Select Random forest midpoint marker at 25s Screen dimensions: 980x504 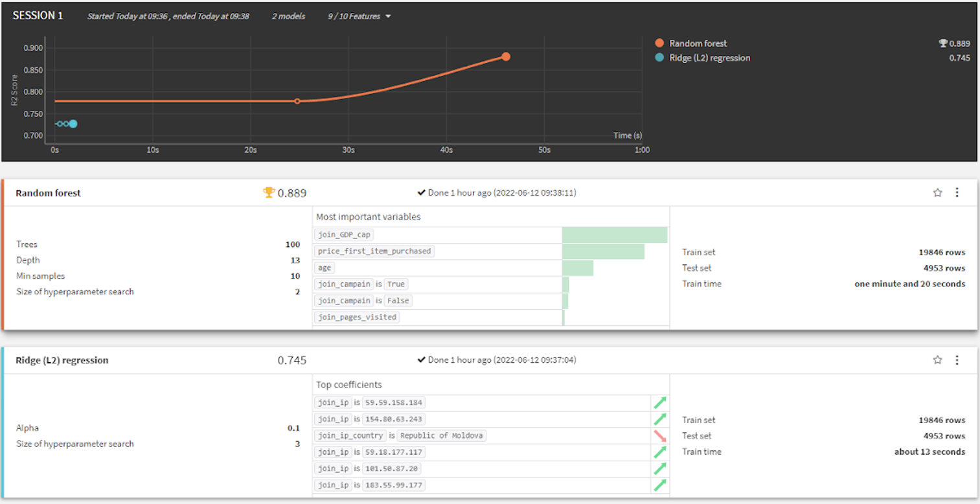click(x=297, y=101)
